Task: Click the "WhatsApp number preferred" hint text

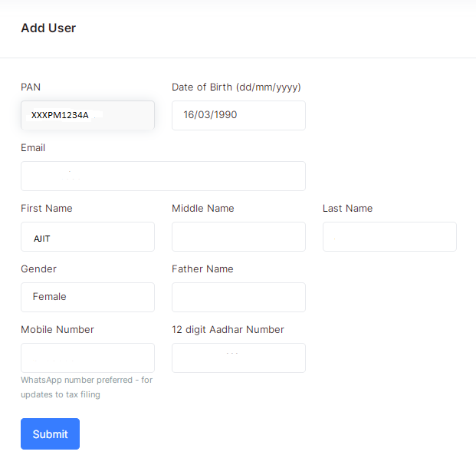Action: tap(87, 380)
